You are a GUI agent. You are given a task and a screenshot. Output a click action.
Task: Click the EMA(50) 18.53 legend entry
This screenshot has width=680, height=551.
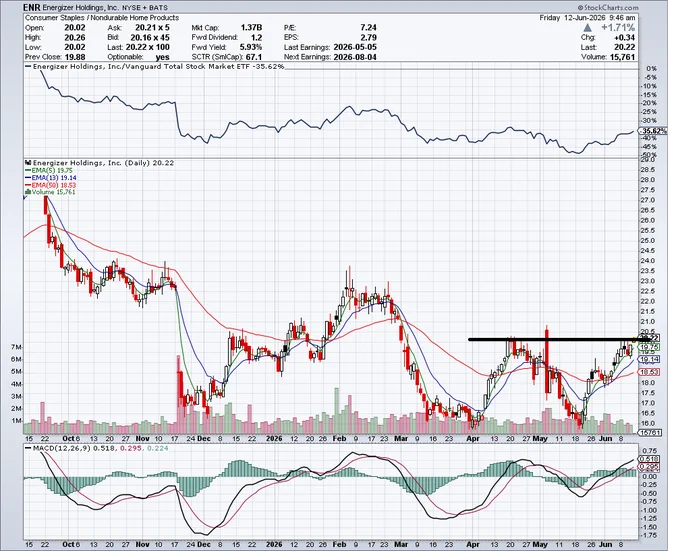(51, 185)
